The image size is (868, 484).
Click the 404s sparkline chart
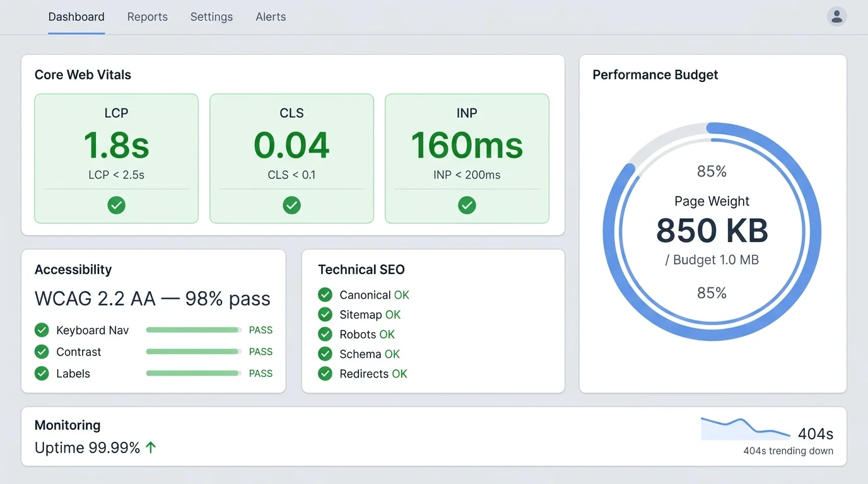(746, 428)
